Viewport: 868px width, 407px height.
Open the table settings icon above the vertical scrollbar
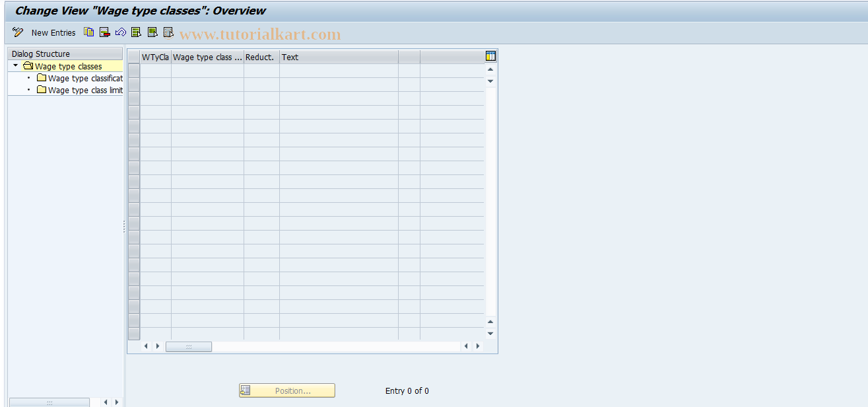point(490,56)
